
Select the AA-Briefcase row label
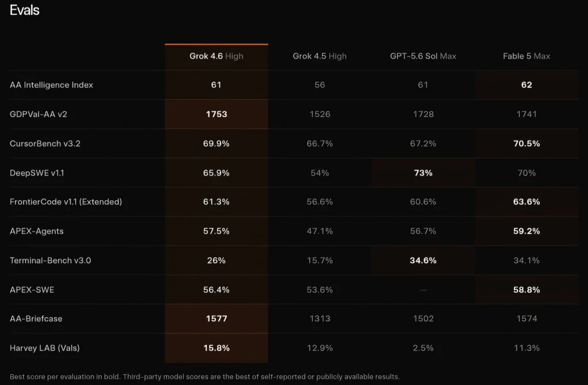coord(36,318)
